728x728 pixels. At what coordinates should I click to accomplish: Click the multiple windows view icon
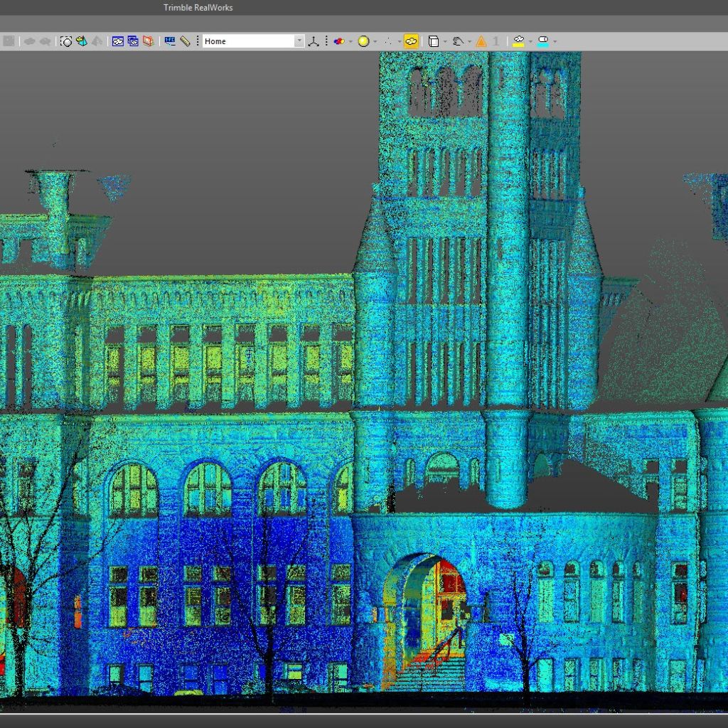pyautogui.click(x=133, y=41)
